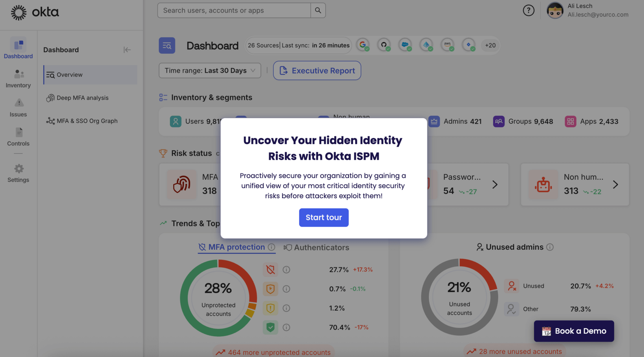Viewport: 644px width, 357px height.
Task: Expand the Time range dropdown
Action: point(210,71)
